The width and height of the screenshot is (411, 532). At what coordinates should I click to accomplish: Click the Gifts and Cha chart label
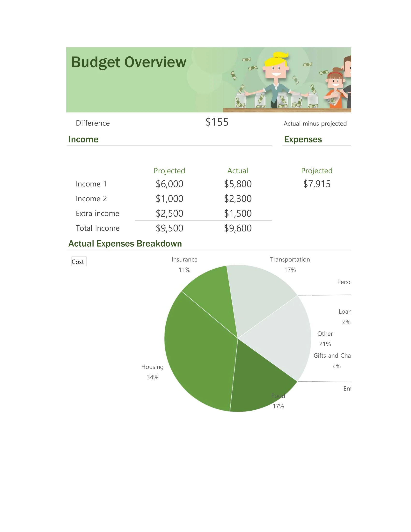(332, 361)
